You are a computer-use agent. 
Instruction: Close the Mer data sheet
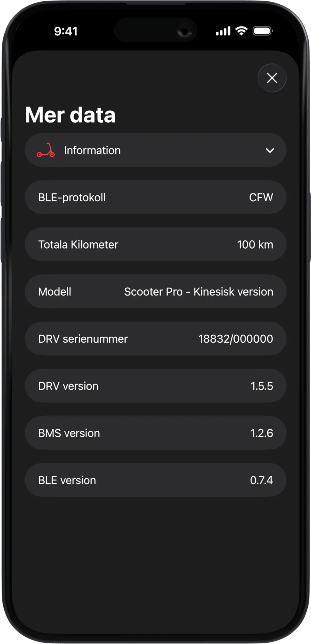272,78
